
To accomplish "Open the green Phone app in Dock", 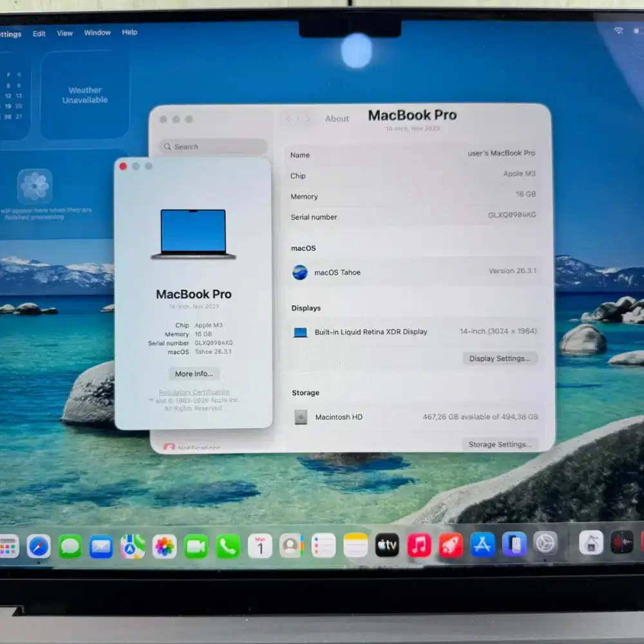I will point(228,546).
